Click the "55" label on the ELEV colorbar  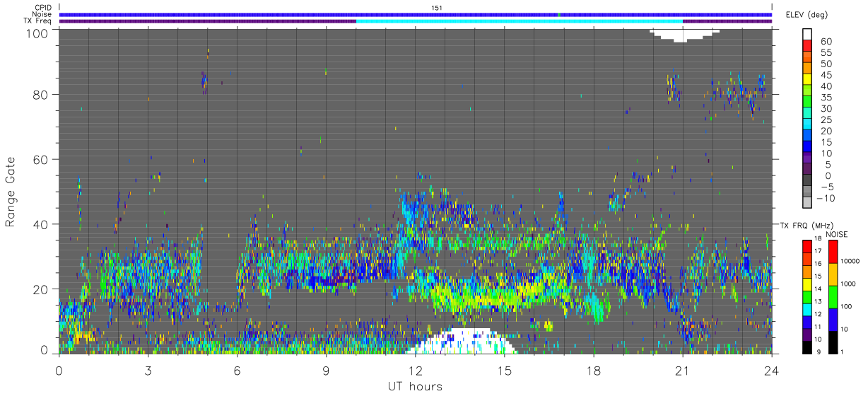826,53
